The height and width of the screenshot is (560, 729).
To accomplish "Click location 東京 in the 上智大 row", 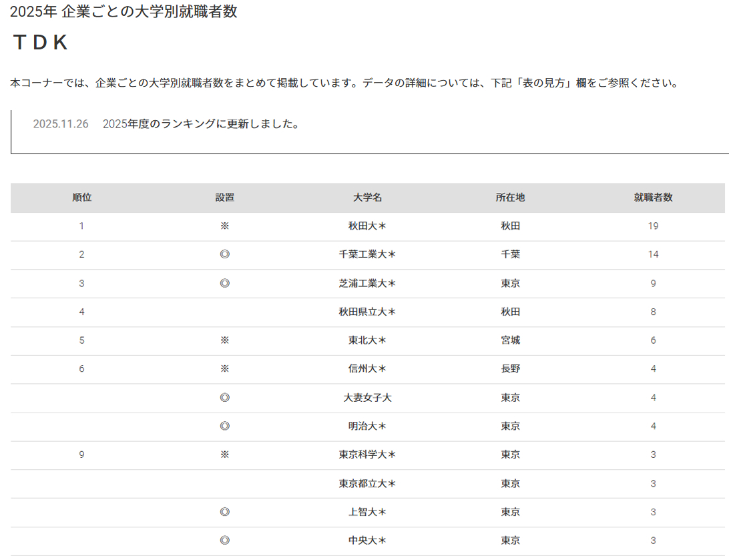I will 510,512.
